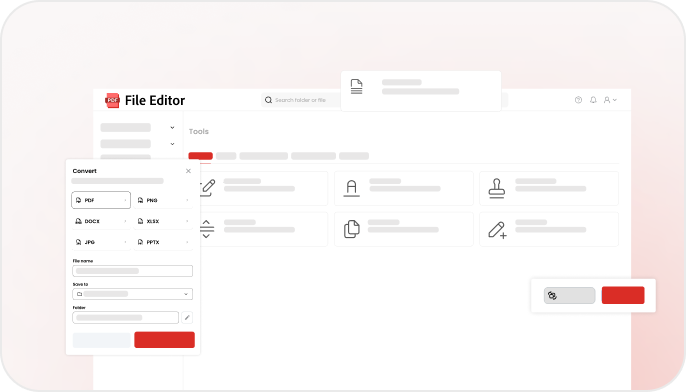The height and width of the screenshot is (392, 686).
Task: Click the light gray cancel button in Convert dialog
Action: [102, 340]
